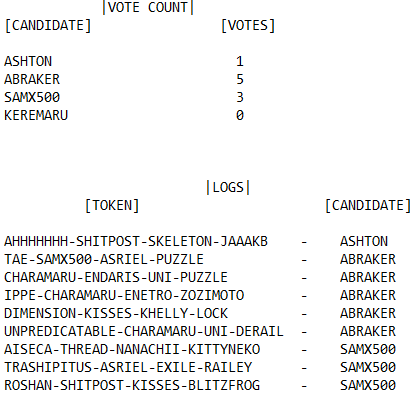
Task: Select token AHHHHHHH-SHITPOST-SKELETON-JAAAKB
Action: click(136, 241)
